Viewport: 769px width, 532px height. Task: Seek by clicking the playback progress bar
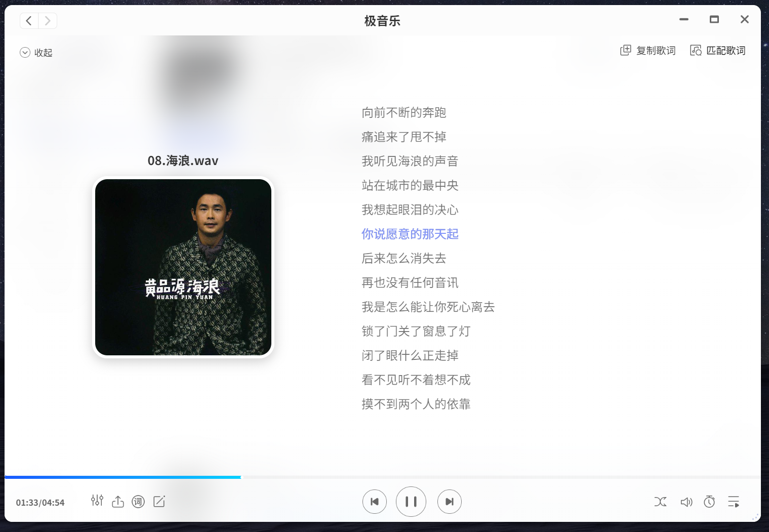(383, 477)
